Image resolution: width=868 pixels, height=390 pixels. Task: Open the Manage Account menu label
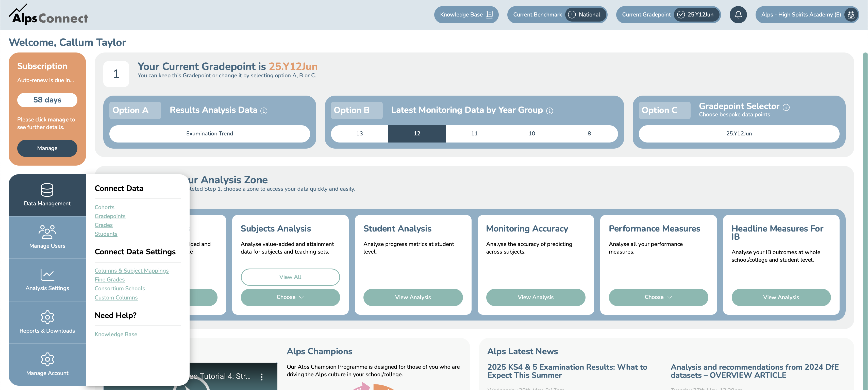tap(47, 373)
